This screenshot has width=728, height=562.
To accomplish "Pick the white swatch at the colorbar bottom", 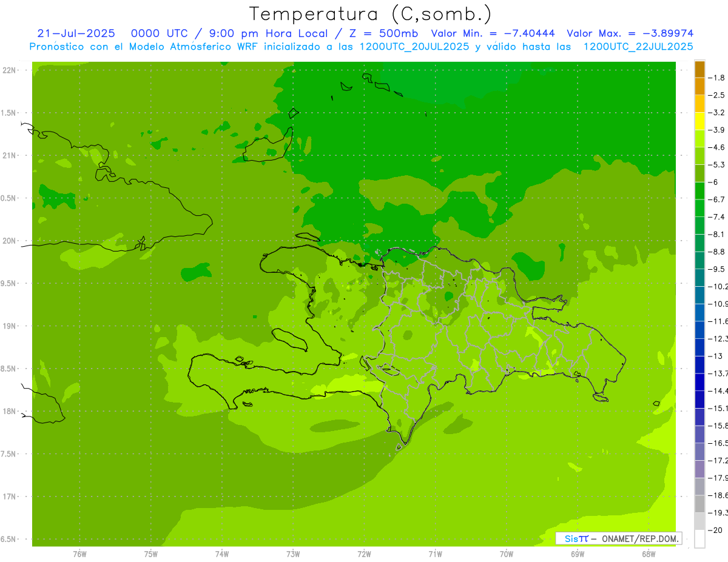I will coord(699,538).
